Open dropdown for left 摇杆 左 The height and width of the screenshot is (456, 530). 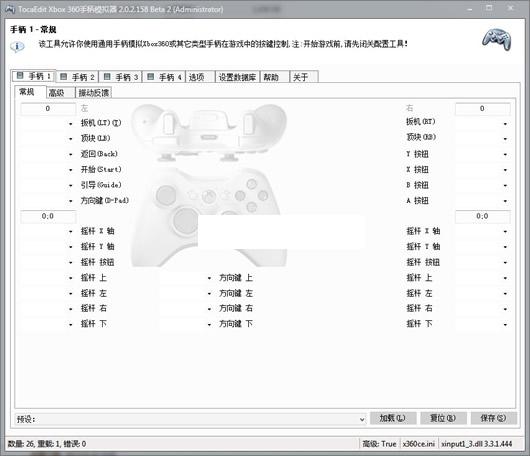point(71,294)
